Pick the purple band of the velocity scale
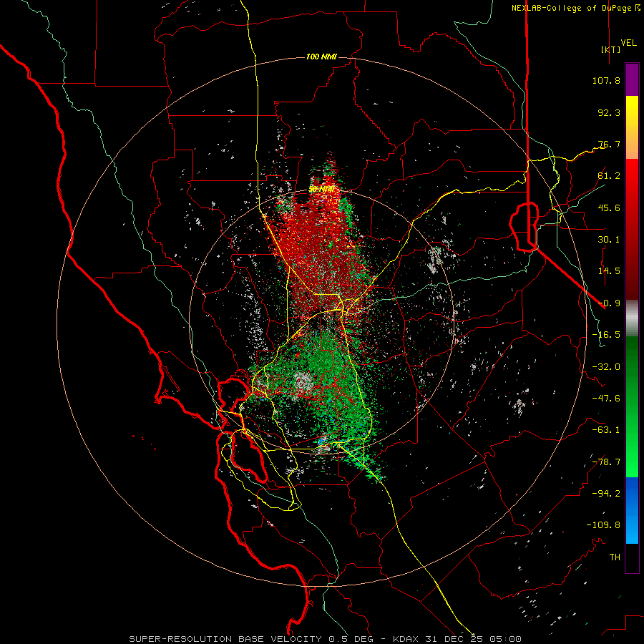644x644 pixels. (632, 79)
